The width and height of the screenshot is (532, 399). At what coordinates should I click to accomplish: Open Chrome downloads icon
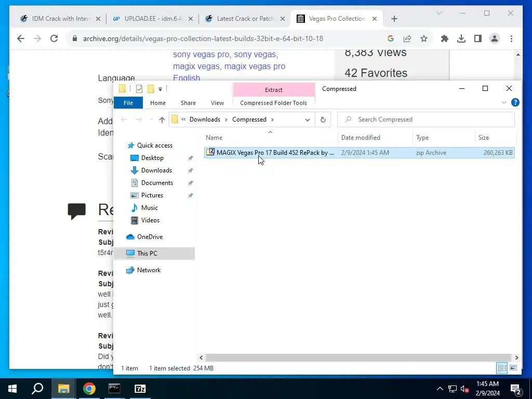point(461,38)
